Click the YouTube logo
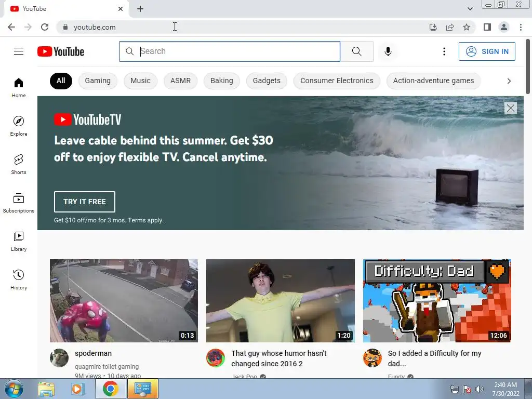Viewport: 532px width, 399px height. 61,51
